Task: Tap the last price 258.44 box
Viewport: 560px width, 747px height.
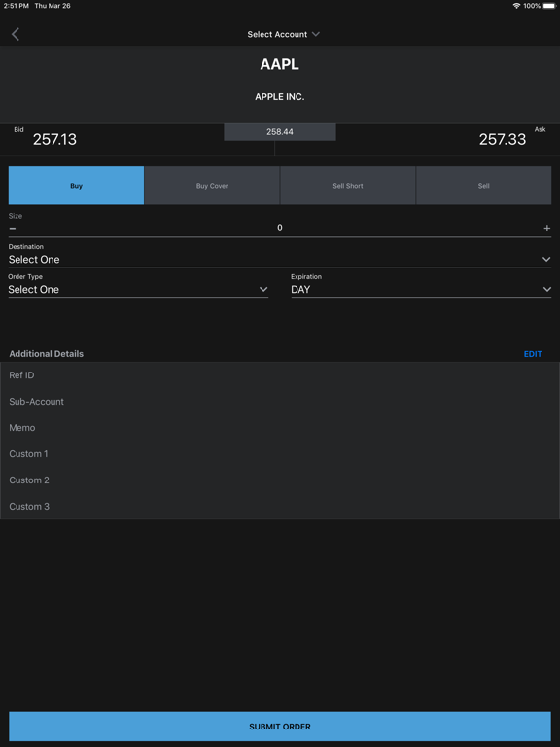Action: [x=280, y=132]
